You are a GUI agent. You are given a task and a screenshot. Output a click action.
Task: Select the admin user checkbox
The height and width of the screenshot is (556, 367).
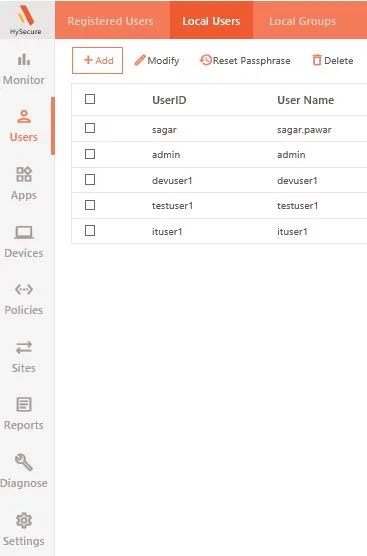click(90, 154)
